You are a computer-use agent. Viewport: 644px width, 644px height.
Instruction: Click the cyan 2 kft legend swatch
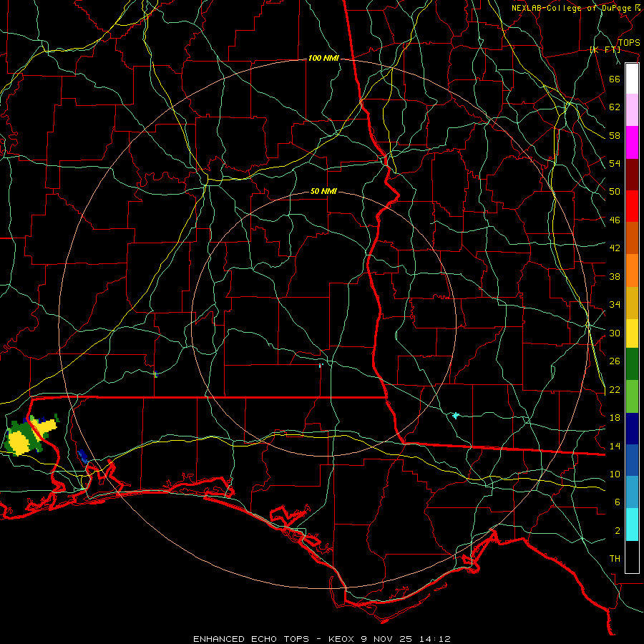click(632, 525)
